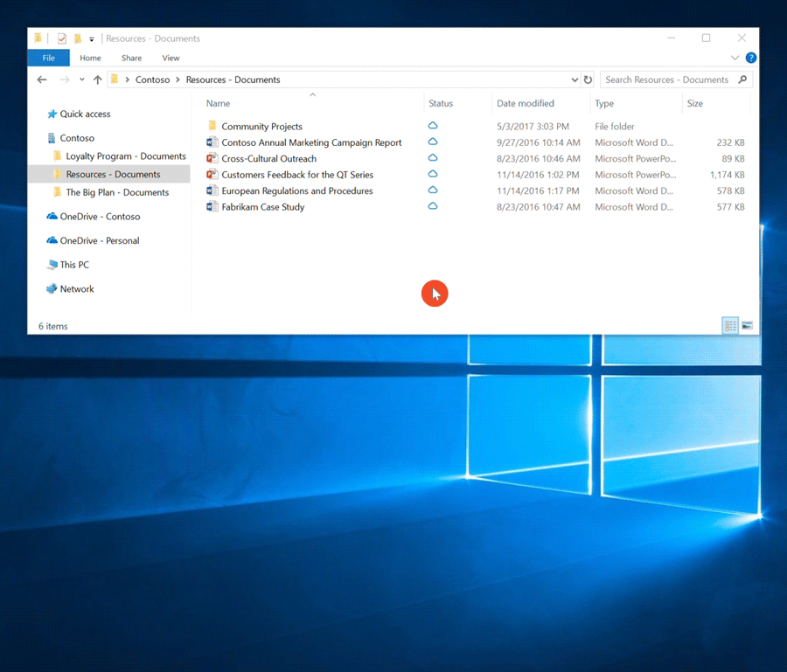Click the folder icon in the address bar
The width and height of the screenshot is (787, 672).
pyautogui.click(x=116, y=80)
